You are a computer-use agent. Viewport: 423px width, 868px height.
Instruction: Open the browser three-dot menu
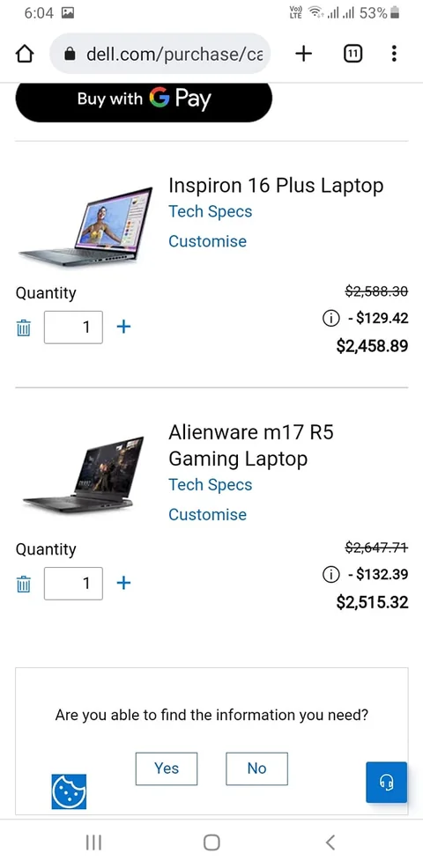pyautogui.click(x=394, y=54)
